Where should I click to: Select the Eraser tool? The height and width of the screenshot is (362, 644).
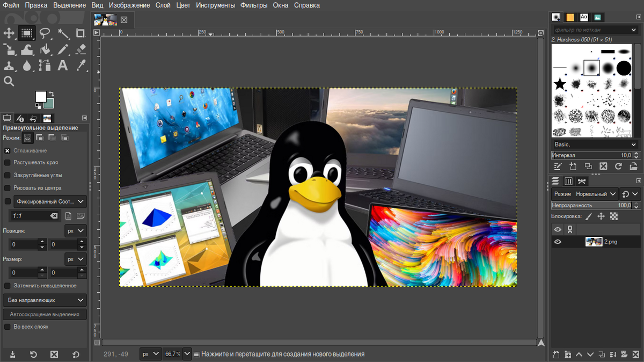[80, 49]
